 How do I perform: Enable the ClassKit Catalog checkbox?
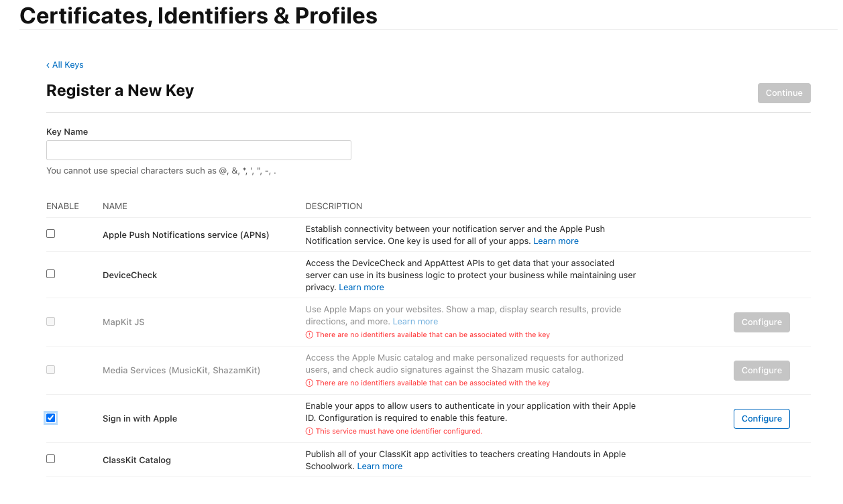coord(50,458)
